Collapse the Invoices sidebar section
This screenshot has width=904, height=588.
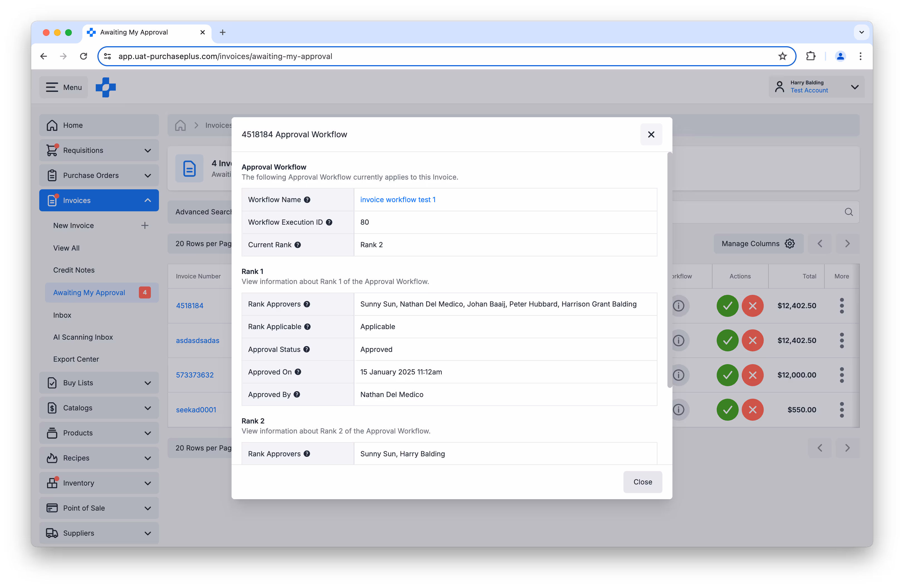(148, 200)
